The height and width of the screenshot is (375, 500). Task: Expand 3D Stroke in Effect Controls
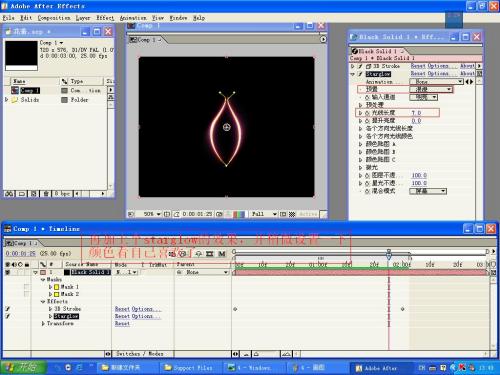point(353,66)
